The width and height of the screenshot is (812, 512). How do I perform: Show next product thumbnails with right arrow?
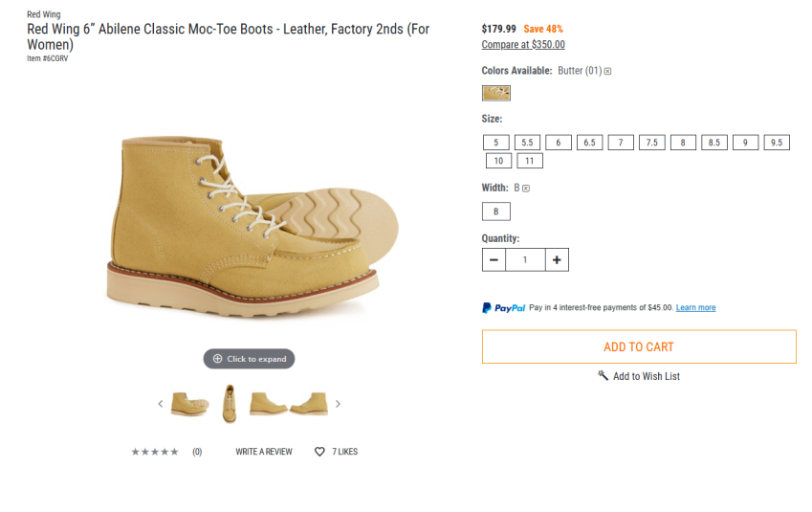tap(338, 404)
